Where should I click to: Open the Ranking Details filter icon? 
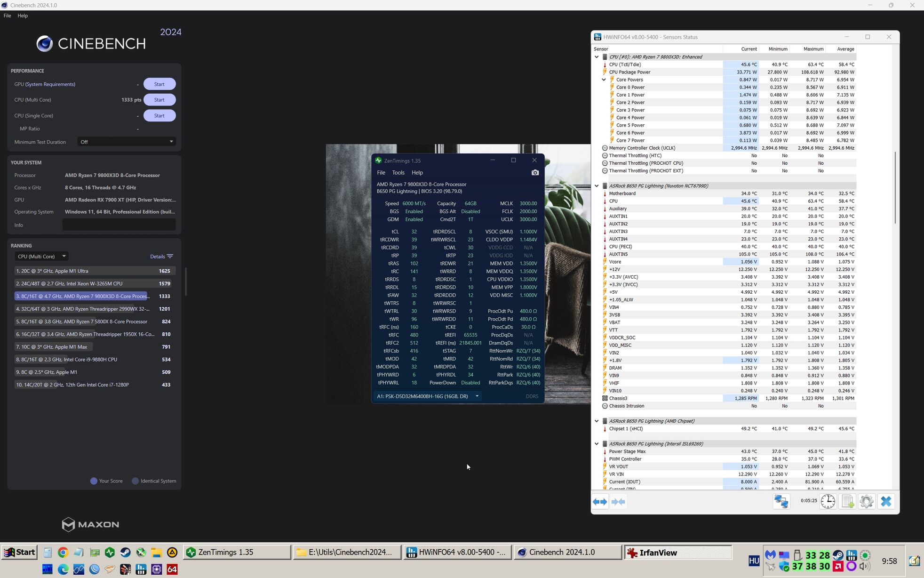tap(170, 257)
